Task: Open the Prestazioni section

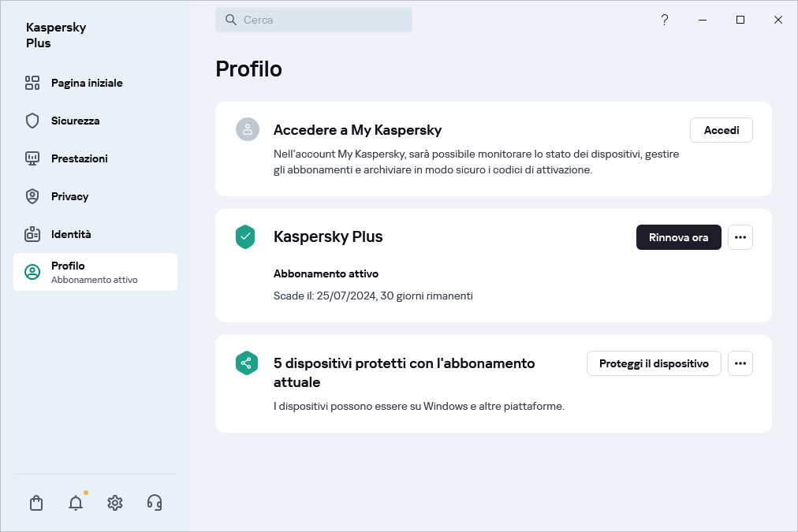Action: [79, 158]
